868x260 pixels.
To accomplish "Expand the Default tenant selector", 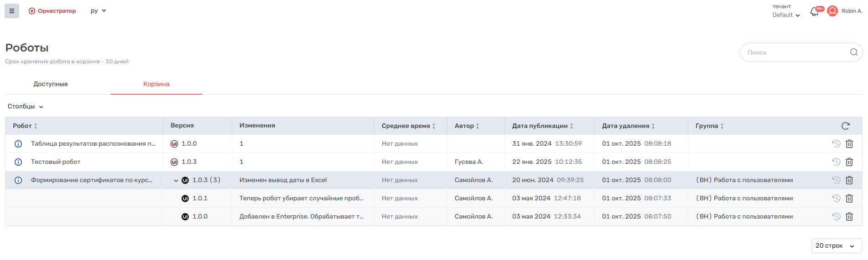I will coord(786,15).
